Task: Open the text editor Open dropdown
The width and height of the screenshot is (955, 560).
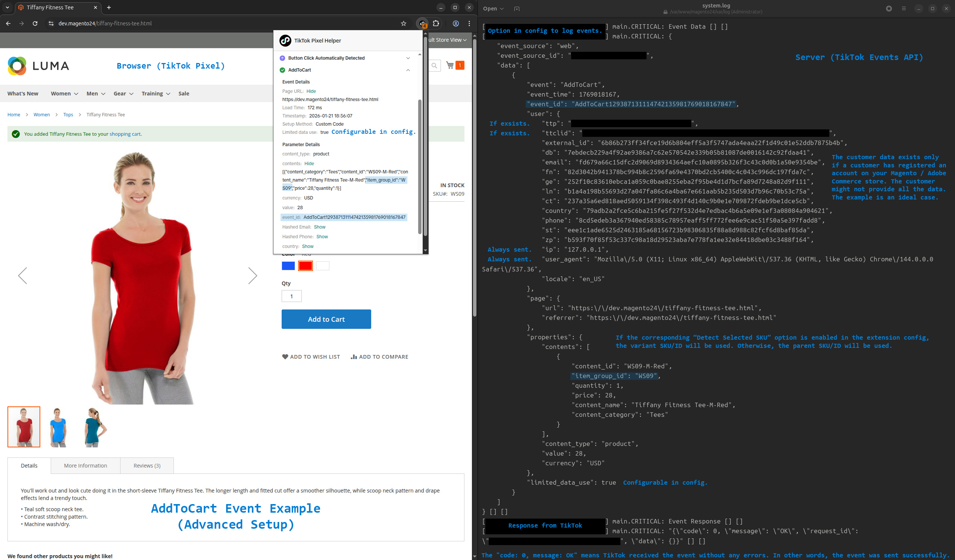Action: click(493, 9)
